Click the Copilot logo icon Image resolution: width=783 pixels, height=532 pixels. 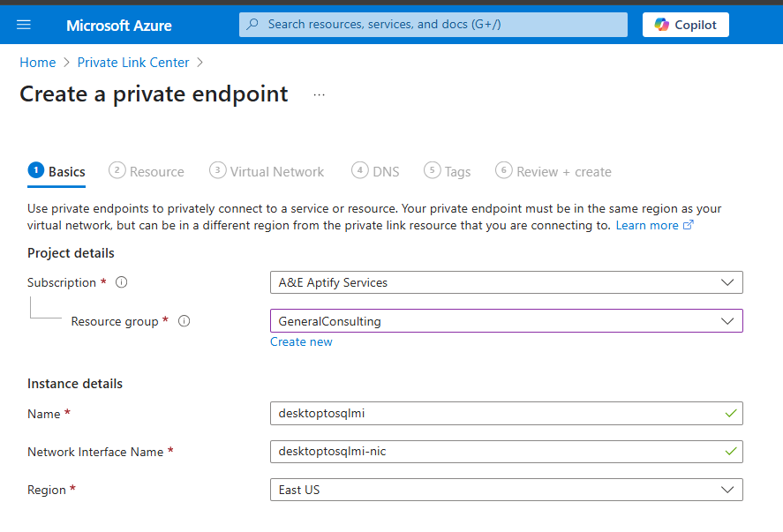coord(662,25)
